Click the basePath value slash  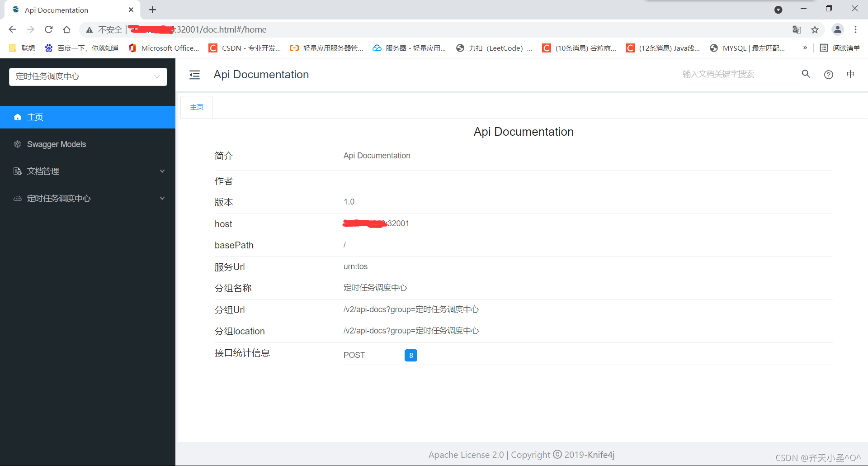click(x=344, y=245)
